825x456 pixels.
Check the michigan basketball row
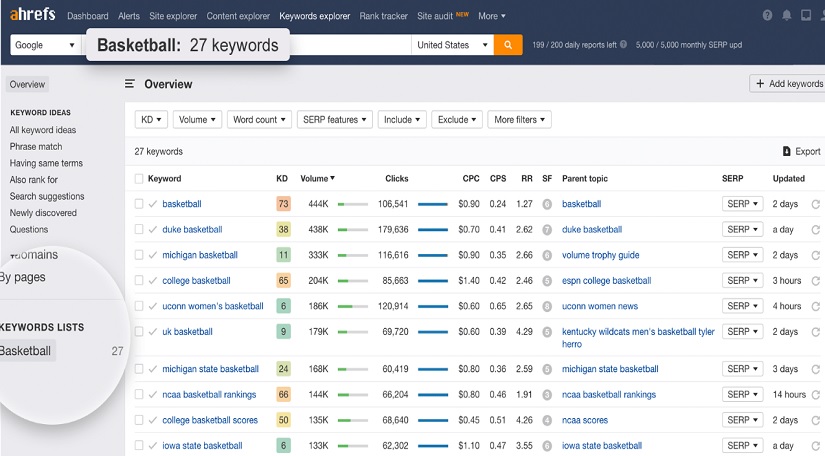(139, 255)
